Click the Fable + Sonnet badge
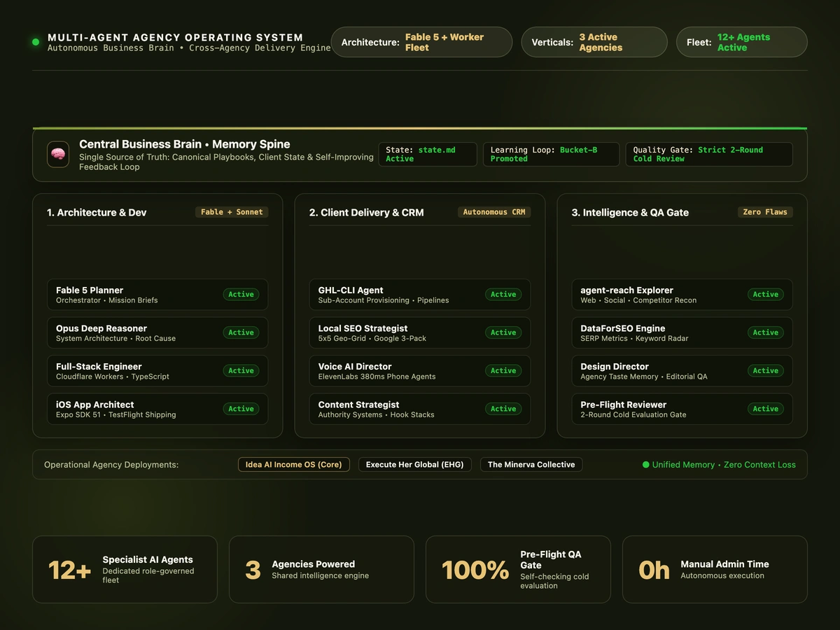Screen dimensions: 840x630 coord(232,212)
